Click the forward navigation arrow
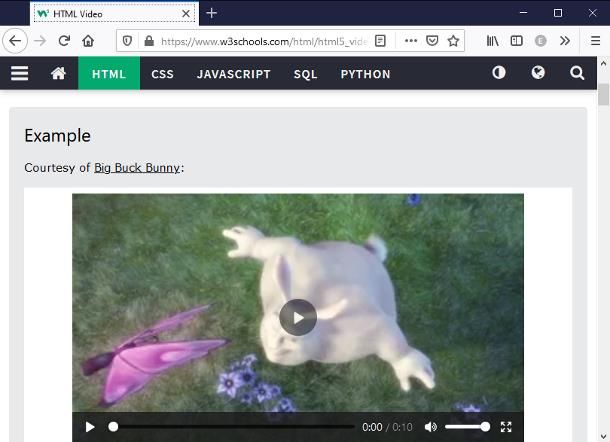 point(40,40)
